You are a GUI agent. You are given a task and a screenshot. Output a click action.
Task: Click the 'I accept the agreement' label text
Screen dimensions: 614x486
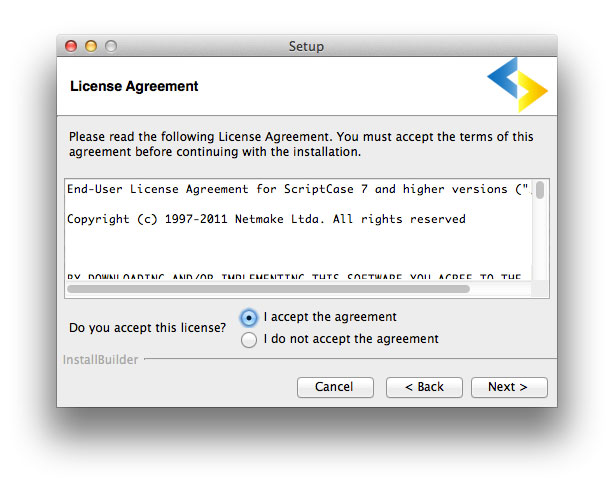tap(330, 316)
